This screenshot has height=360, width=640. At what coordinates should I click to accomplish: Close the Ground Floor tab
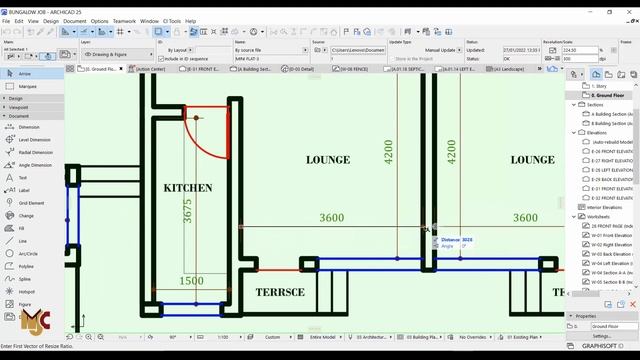[121, 69]
